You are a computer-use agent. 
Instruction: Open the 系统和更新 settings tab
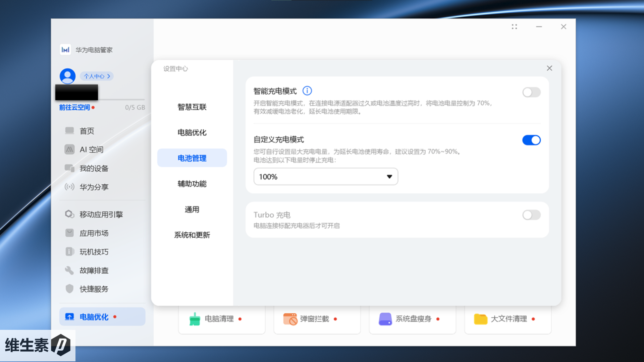192,235
